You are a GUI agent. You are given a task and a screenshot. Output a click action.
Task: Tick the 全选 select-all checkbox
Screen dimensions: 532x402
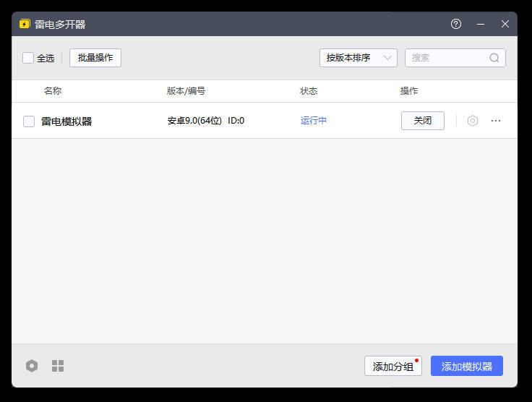28,58
